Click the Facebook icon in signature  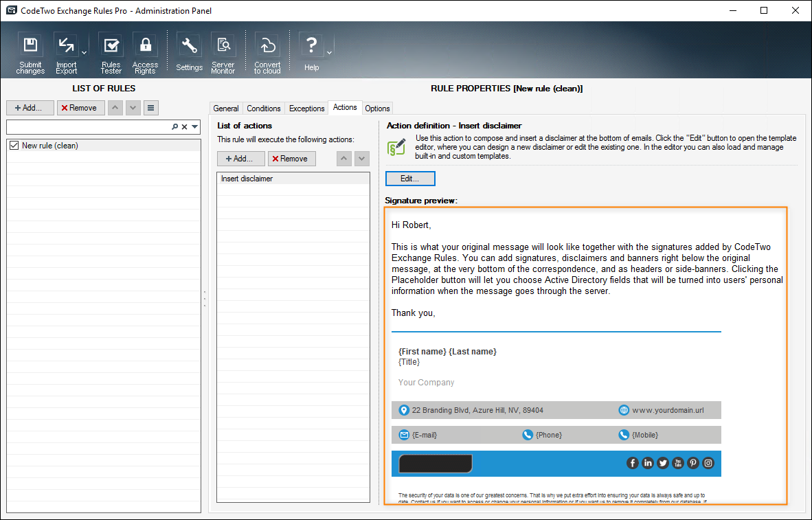[632, 463]
